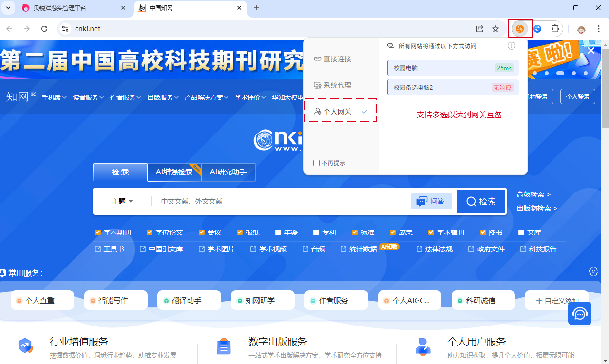
Task: Click the share page icon in the address bar
Action: pos(480,29)
